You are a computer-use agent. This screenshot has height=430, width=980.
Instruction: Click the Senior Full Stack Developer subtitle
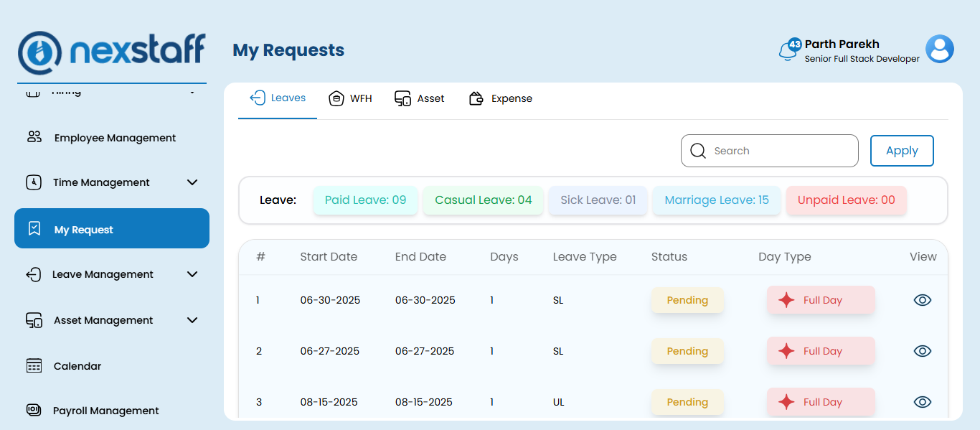pyautogui.click(x=862, y=59)
